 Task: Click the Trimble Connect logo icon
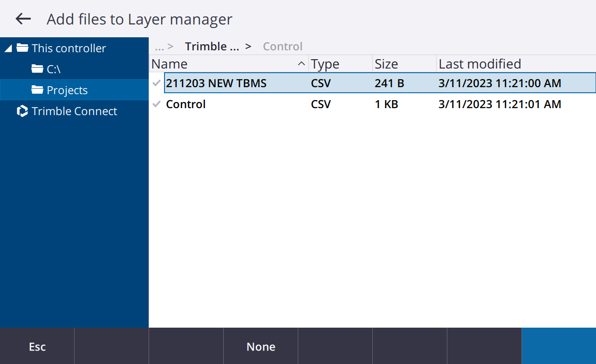point(22,111)
